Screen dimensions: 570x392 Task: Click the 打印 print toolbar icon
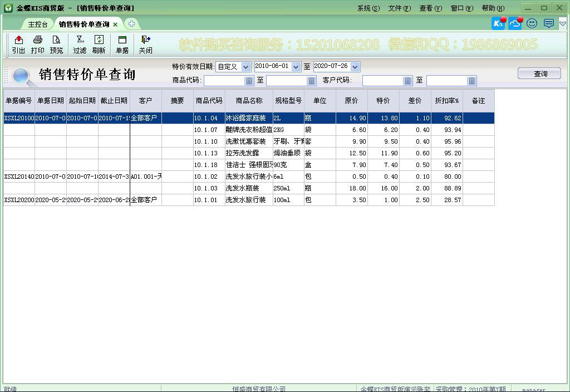click(x=37, y=45)
